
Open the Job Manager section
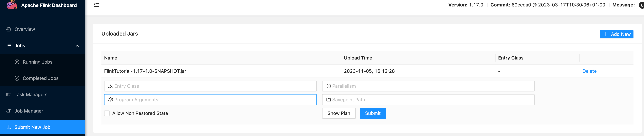[29, 111]
